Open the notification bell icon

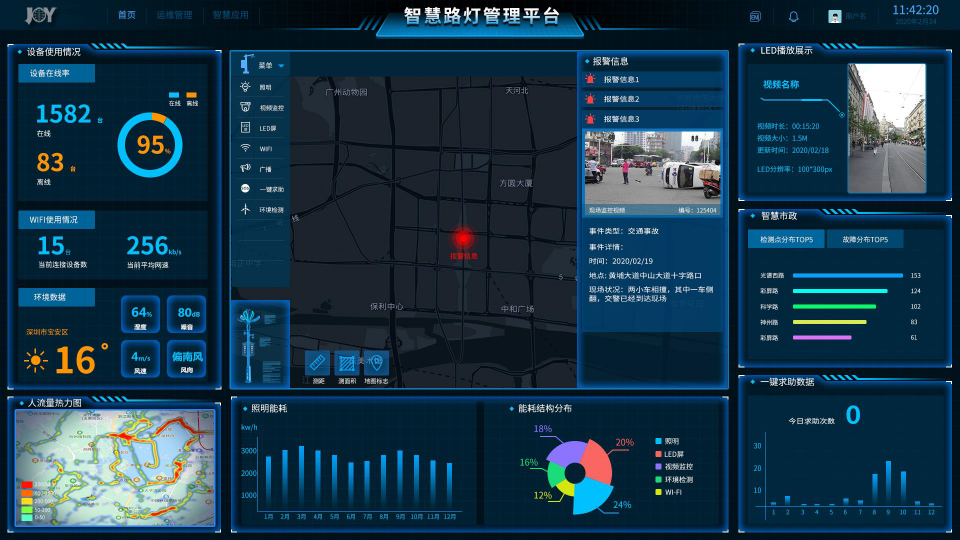coord(794,17)
